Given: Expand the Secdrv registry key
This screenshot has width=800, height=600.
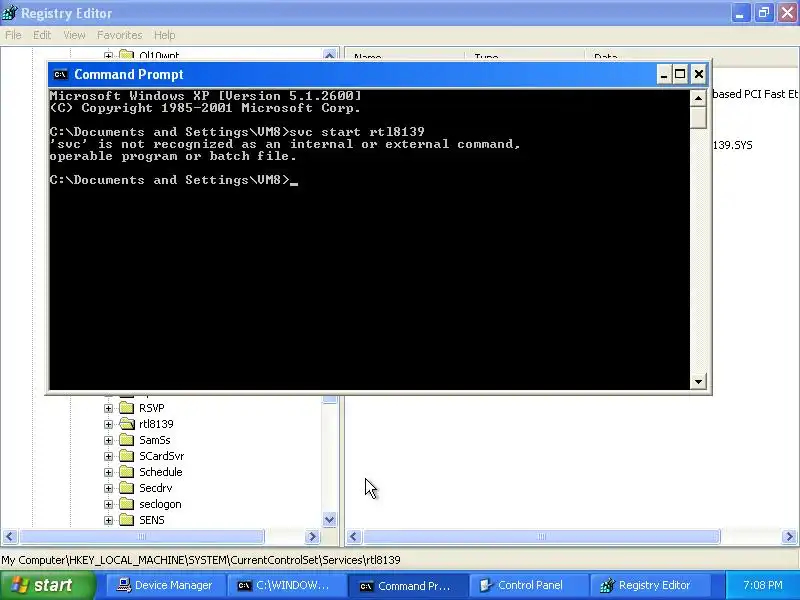Looking at the screenshot, I should pyautogui.click(x=108, y=488).
